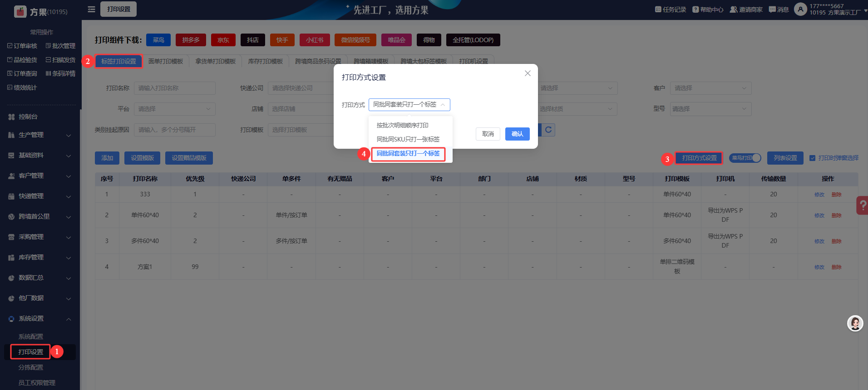868x390 pixels.
Task: Open the 打印方式 dropdown in the dialog
Action: pos(409,105)
